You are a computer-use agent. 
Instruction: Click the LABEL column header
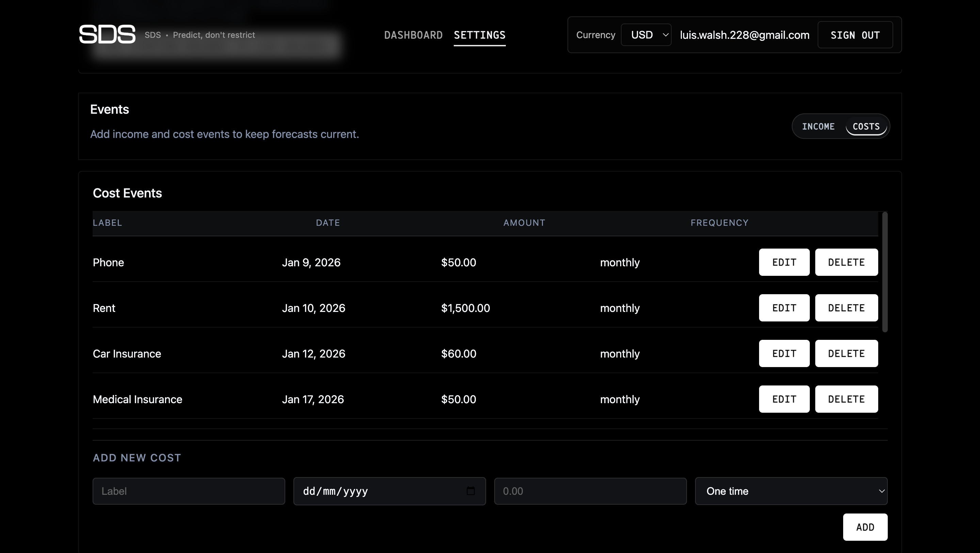(x=107, y=223)
